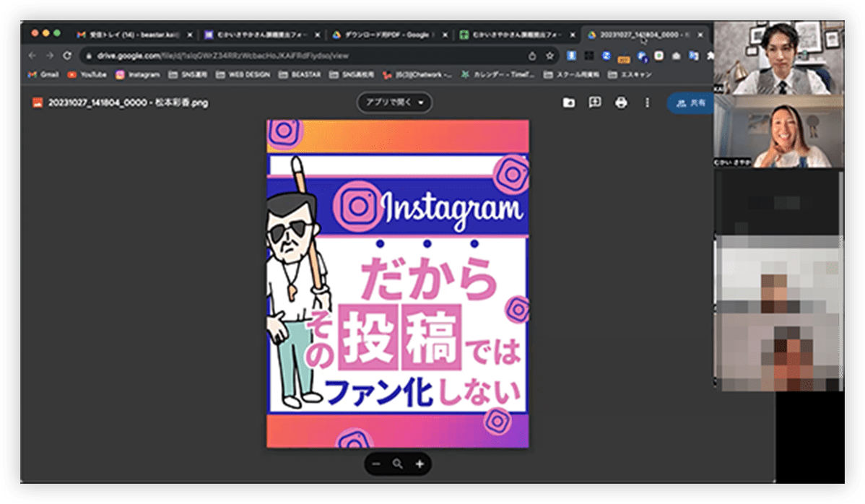Switch to the ダウンロード用PDF tab
Viewport: 865px width, 504px height.
click(386, 34)
